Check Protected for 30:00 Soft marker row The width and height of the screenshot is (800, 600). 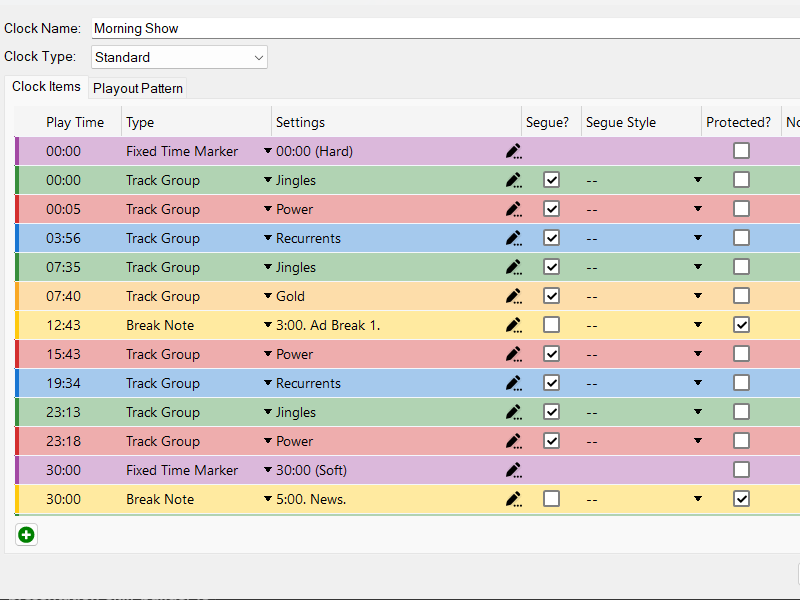tap(741, 469)
